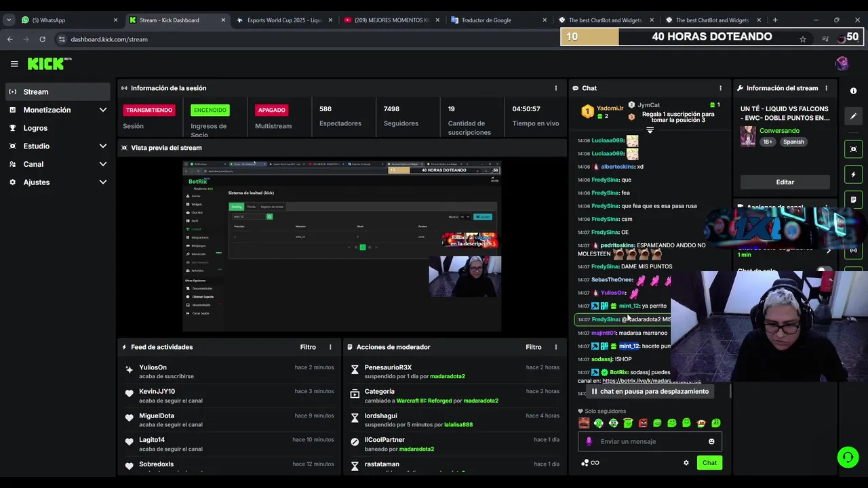Image resolution: width=868 pixels, height=488 pixels.
Task: Click the Enviar un mensaje input field
Action: pyautogui.click(x=650, y=441)
